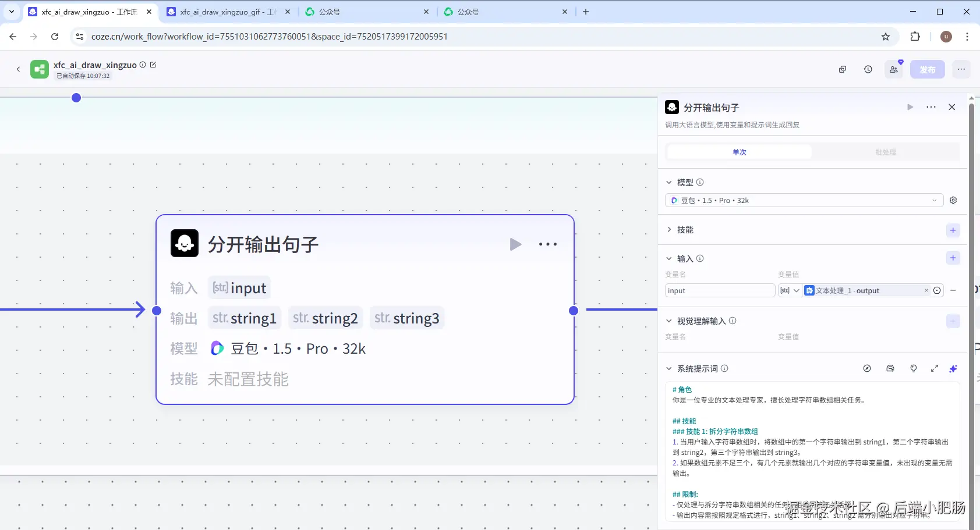Bookmark this page with the star icon
This screenshot has height=530, width=980.
coord(886,37)
